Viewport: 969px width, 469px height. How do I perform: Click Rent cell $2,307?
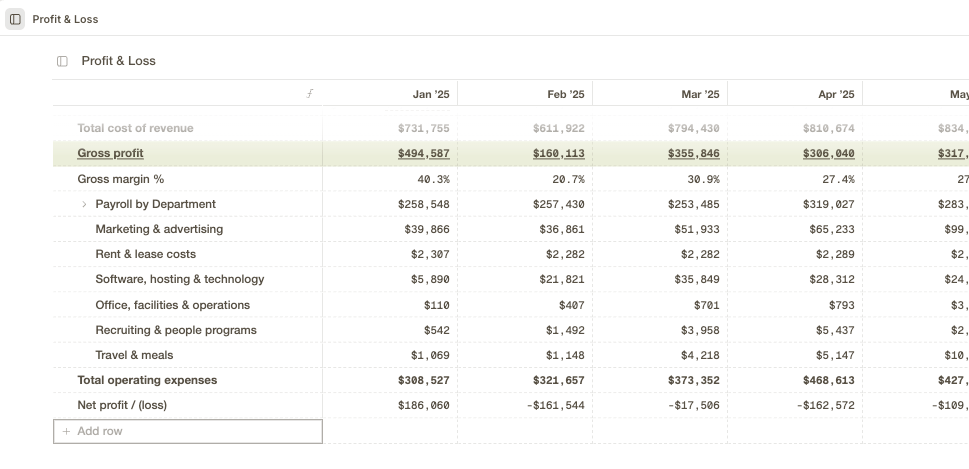430,254
